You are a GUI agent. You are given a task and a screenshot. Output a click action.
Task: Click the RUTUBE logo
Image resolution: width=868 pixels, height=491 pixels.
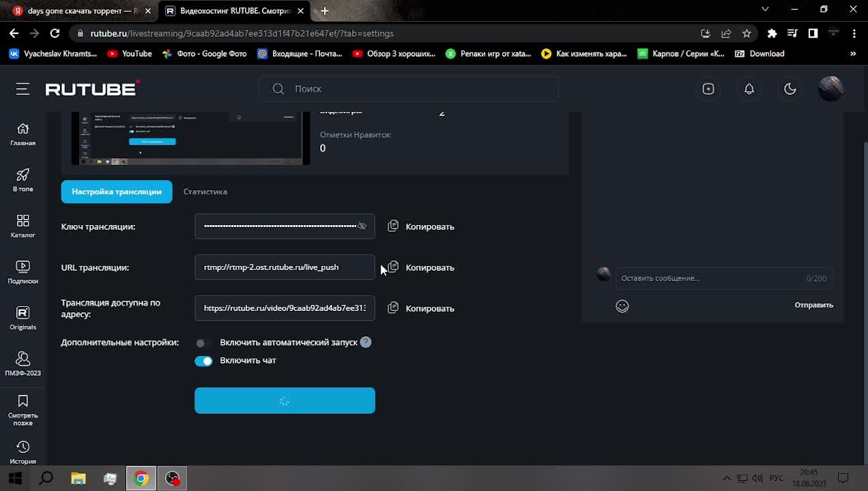coord(92,89)
